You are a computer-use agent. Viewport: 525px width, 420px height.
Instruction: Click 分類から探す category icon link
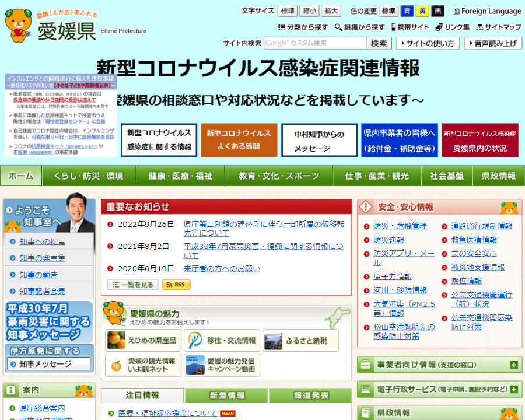tap(303, 27)
